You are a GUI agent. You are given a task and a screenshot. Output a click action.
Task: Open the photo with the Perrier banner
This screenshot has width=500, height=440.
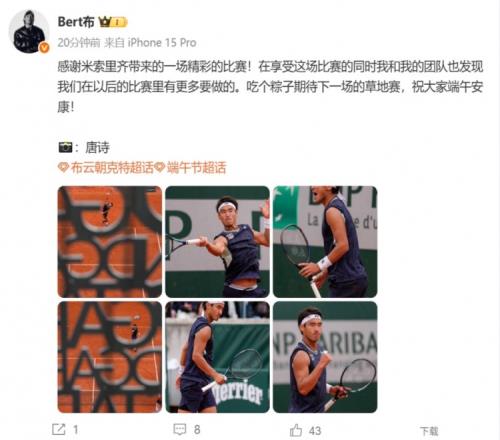(217, 357)
